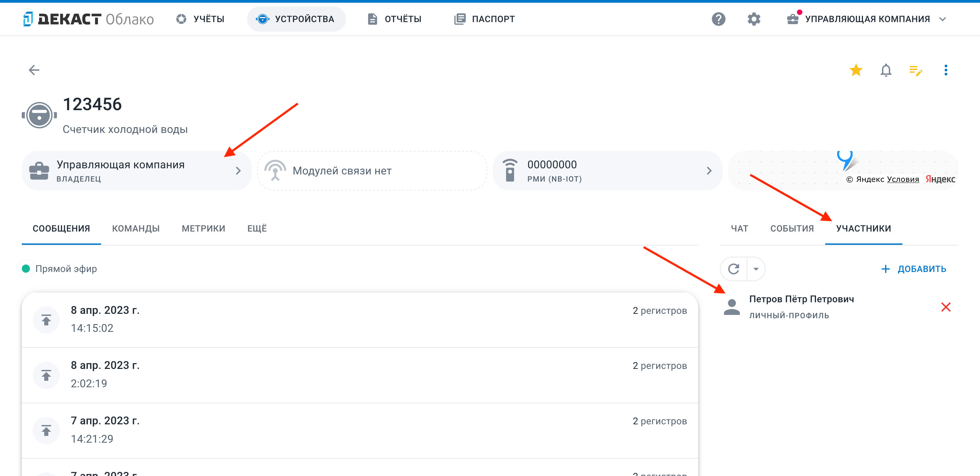Click the antenna communication module icon

coord(275,170)
